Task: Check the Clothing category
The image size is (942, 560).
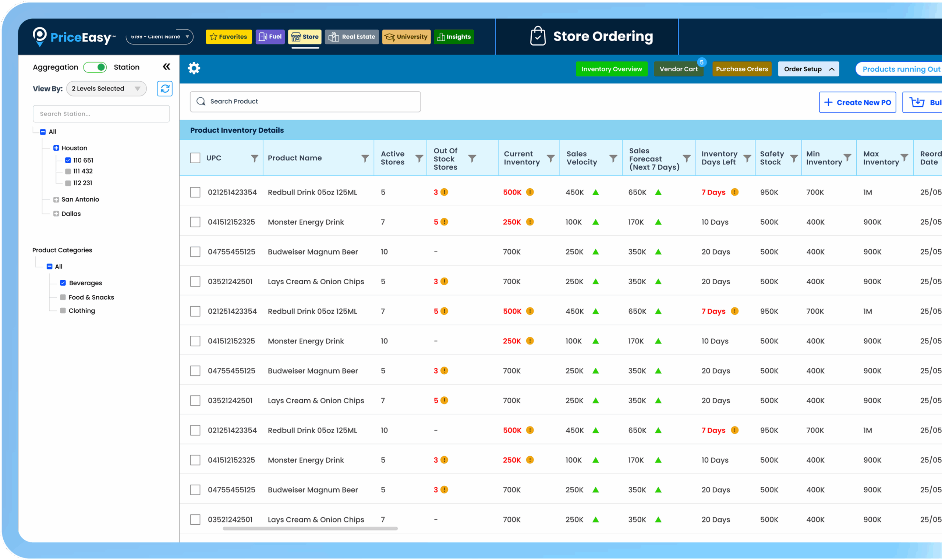Action: point(63,311)
